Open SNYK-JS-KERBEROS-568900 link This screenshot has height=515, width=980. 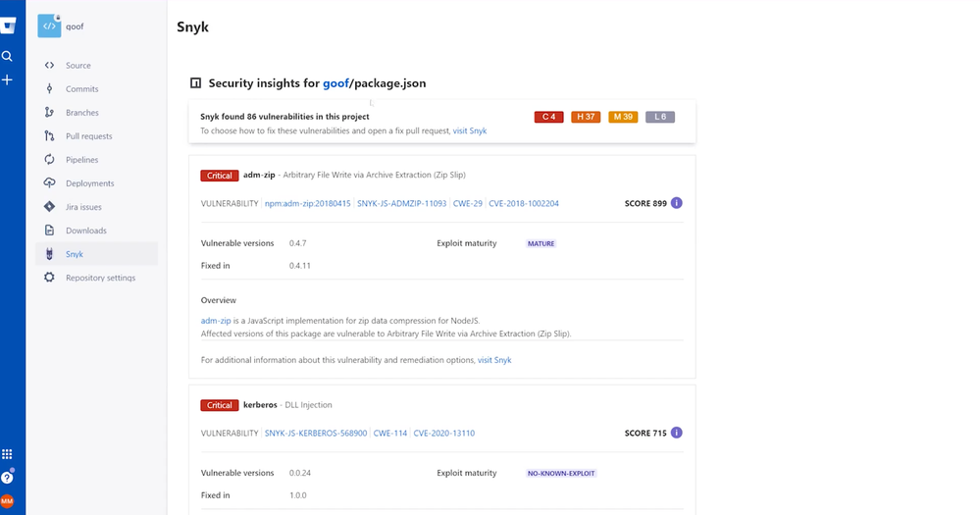[x=316, y=433]
